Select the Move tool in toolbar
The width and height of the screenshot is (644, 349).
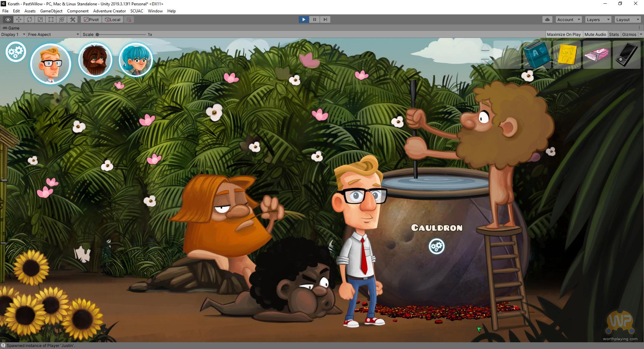coord(19,19)
